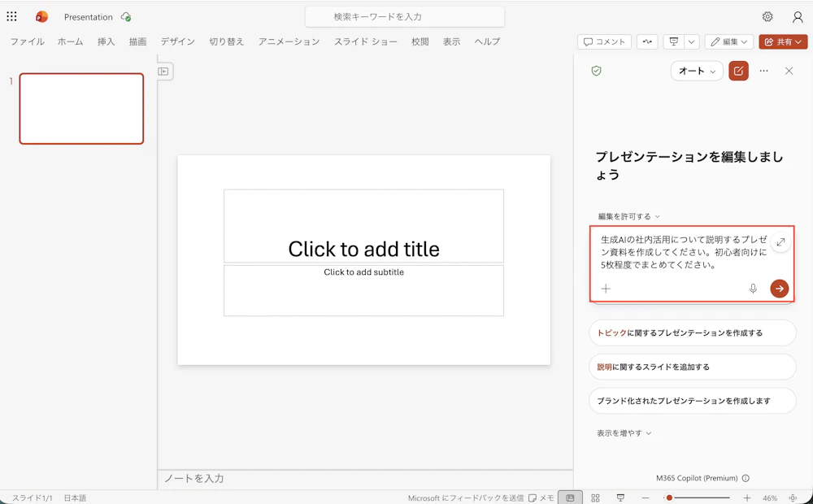This screenshot has width=813, height=504.
Task: Click Microsoft にフィードバックを送信 link
Action: (x=465, y=497)
